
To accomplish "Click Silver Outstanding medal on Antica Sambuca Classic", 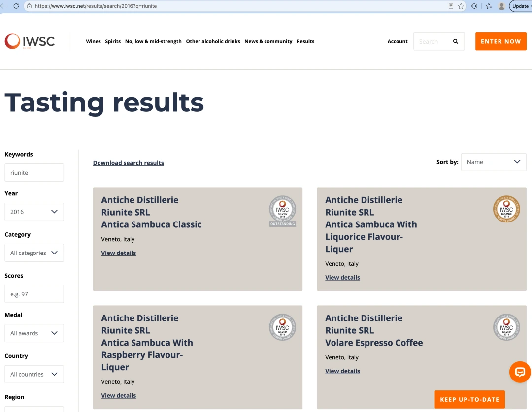I will point(282,211).
